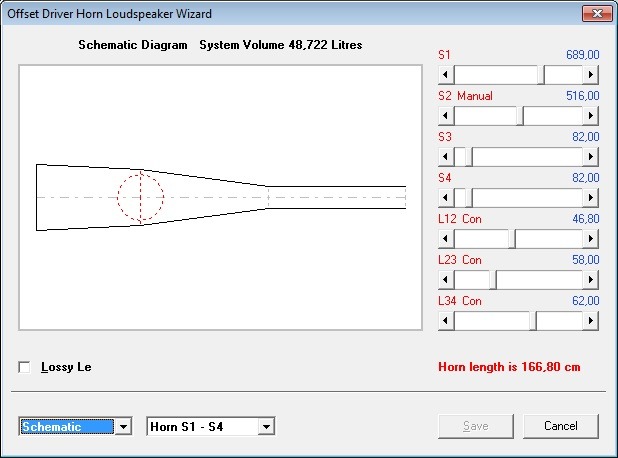Open the Horn S1 - S4 dropdown arrow
Viewport: 618px width, 458px height.
[x=266, y=426]
